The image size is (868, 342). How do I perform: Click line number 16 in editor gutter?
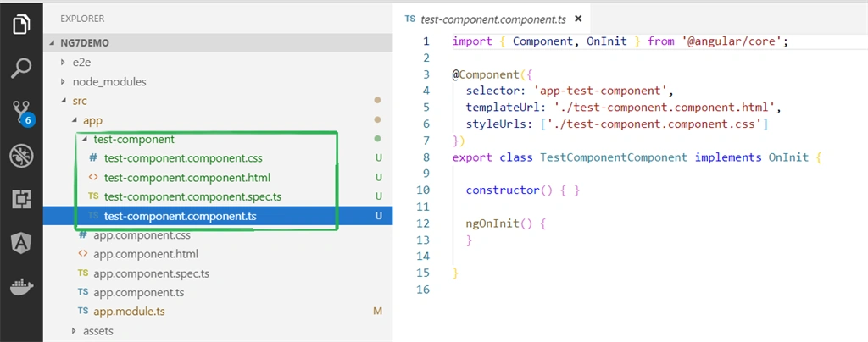(422, 289)
